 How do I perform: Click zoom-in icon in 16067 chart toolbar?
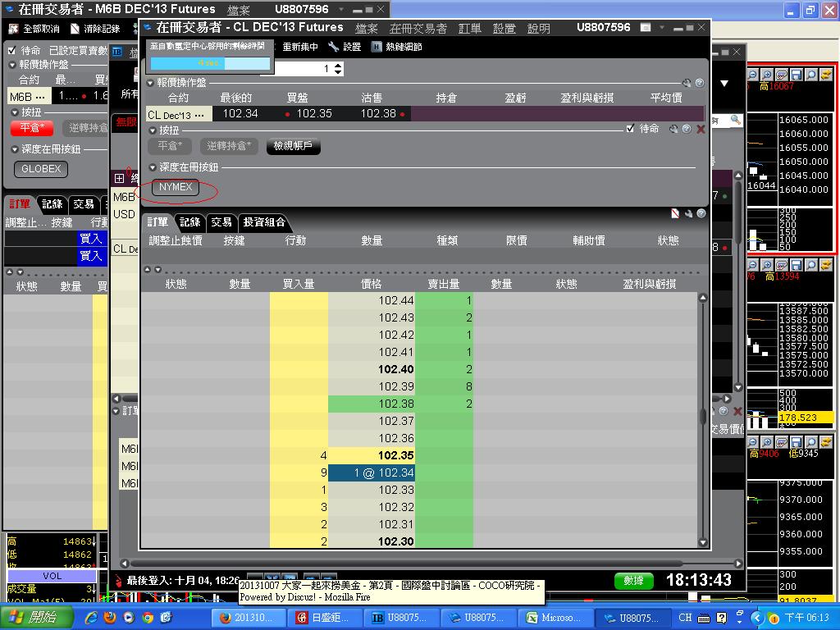[767, 75]
